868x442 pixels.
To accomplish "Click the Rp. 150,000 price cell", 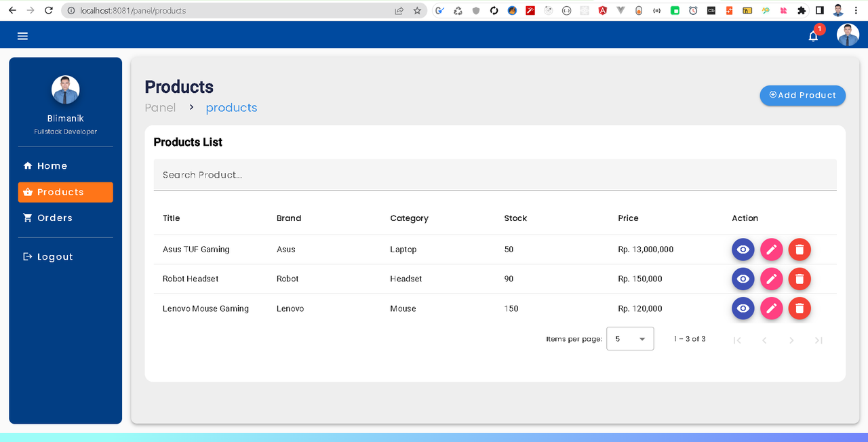I will click(640, 279).
